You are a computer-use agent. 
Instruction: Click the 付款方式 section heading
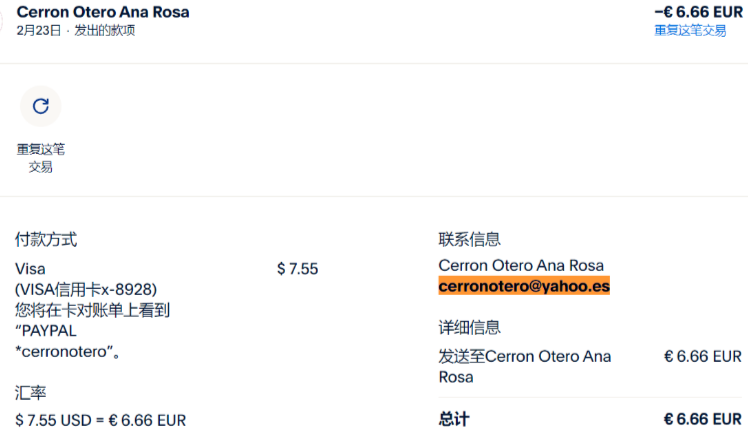point(46,239)
